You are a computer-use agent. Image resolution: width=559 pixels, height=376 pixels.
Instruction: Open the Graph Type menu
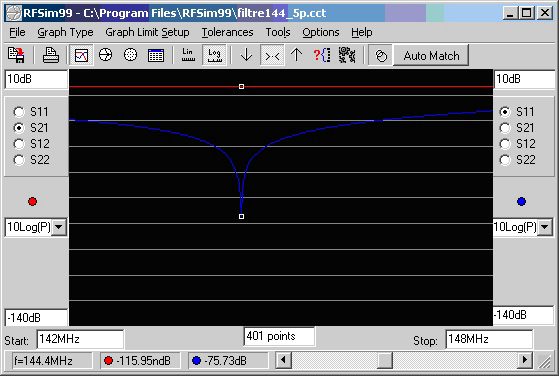tap(65, 32)
